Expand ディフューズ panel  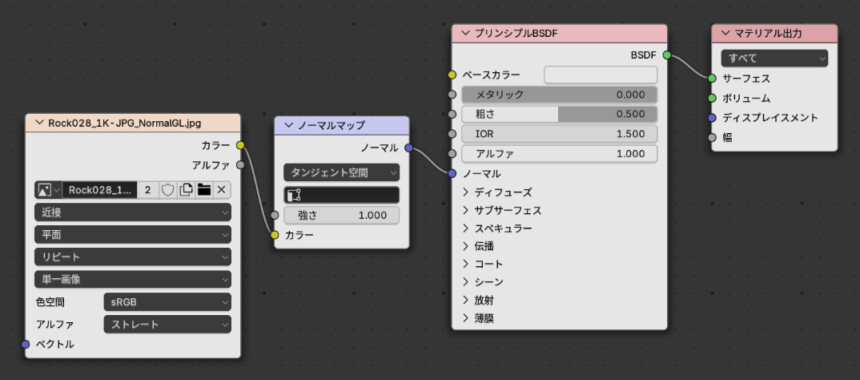click(466, 192)
